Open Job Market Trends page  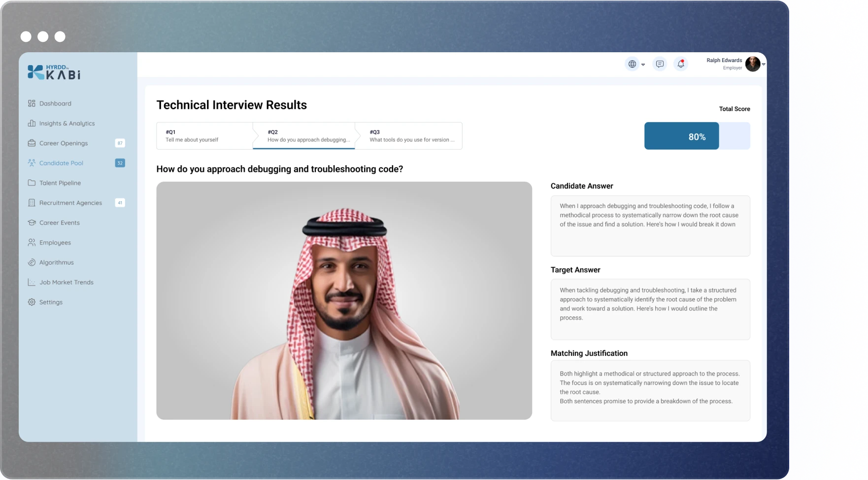pos(66,282)
